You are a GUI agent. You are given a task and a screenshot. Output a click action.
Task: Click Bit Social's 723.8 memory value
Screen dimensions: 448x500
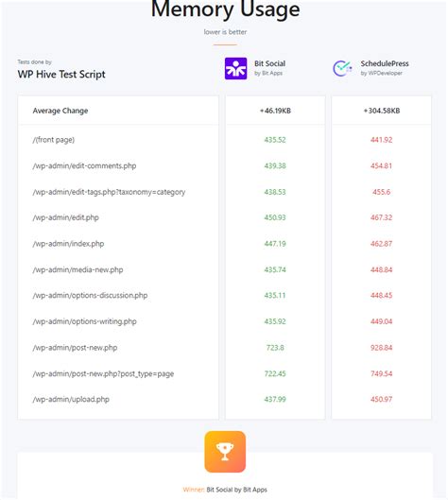coord(275,348)
